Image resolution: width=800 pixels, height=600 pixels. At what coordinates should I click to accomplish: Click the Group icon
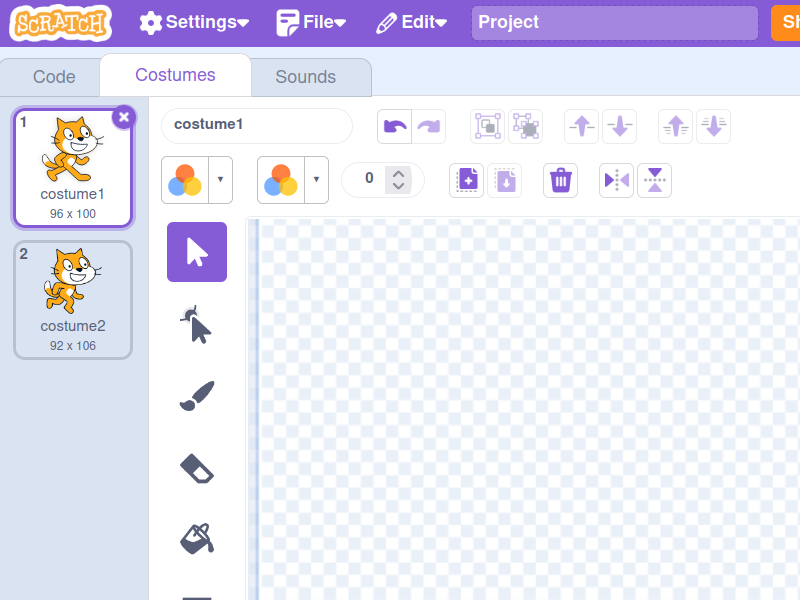(x=487, y=126)
